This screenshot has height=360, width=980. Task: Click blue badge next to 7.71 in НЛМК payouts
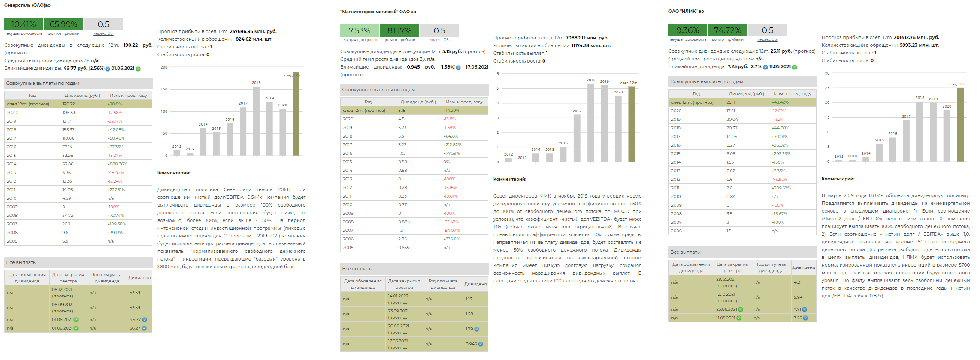[x=805, y=309]
